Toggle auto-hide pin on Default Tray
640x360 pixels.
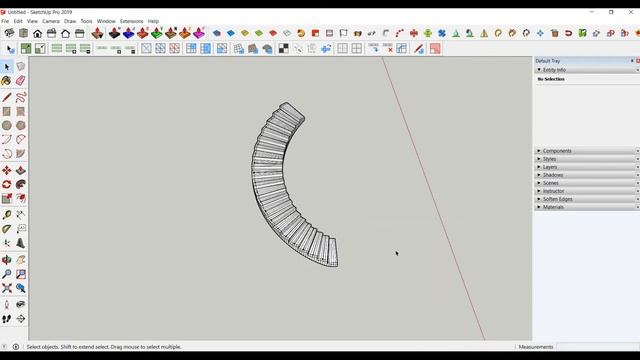point(632,61)
